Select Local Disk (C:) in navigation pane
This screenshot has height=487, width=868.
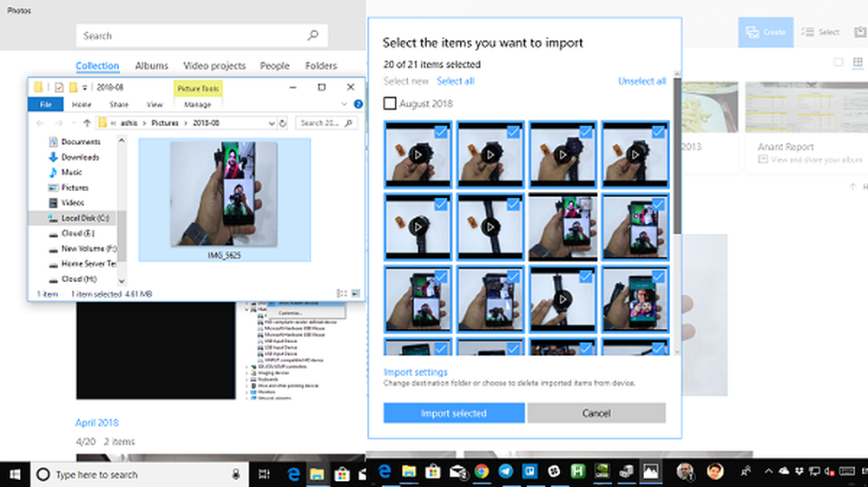click(84, 218)
